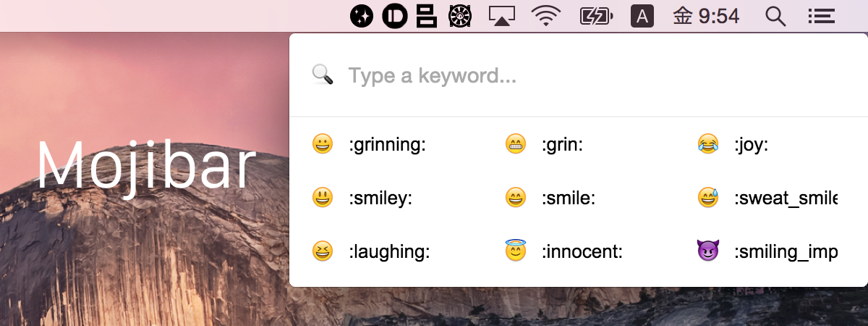The width and height of the screenshot is (868, 326).
Task: Select the :innocent: keyword label
Action: 582,252
